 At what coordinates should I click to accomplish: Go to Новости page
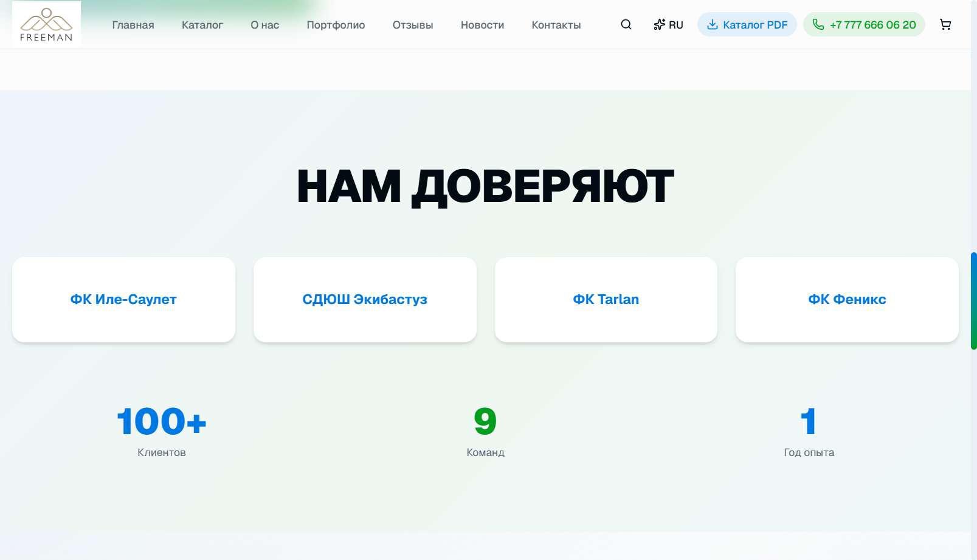point(482,25)
